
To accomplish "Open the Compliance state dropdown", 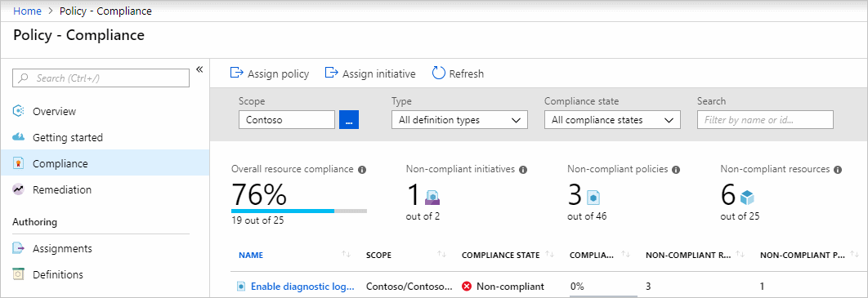I will click(612, 120).
